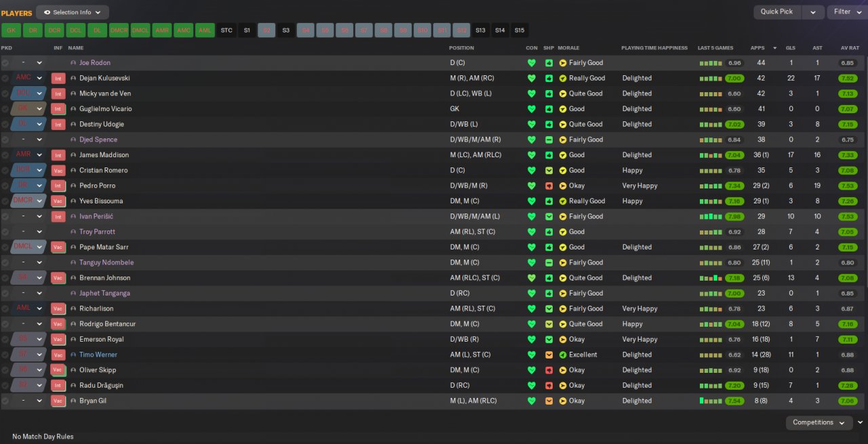Click Bryan Gil's last 5 games form bars

coord(711,401)
